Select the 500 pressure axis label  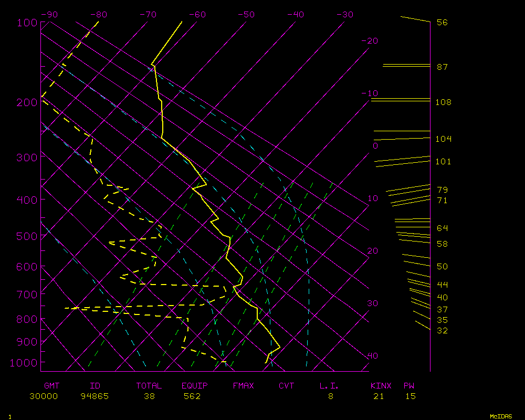pyautogui.click(x=26, y=236)
